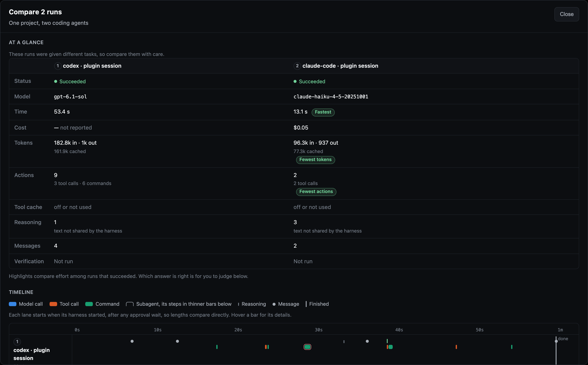Select the claude-code · plugin session column header

(340, 66)
